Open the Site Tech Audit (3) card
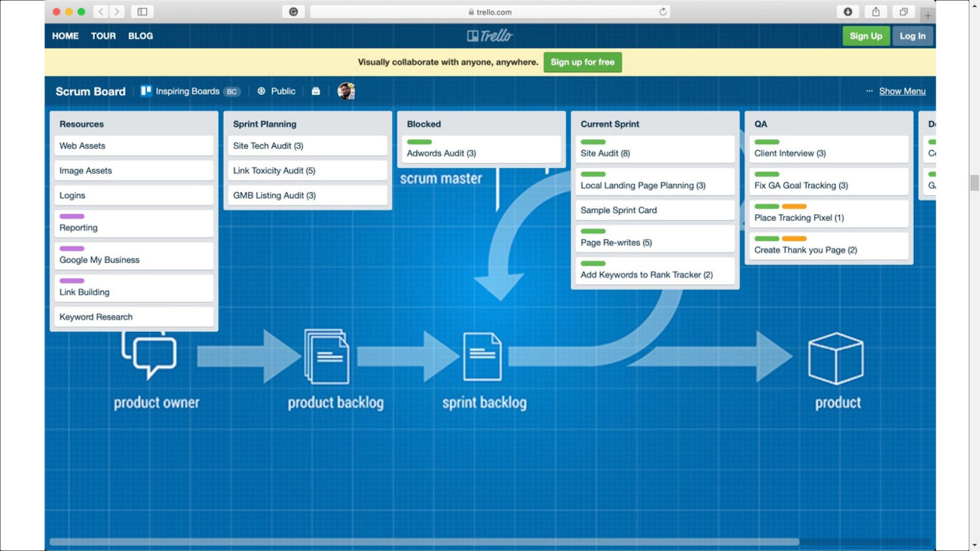The width and height of the screenshot is (980, 551). tap(307, 146)
